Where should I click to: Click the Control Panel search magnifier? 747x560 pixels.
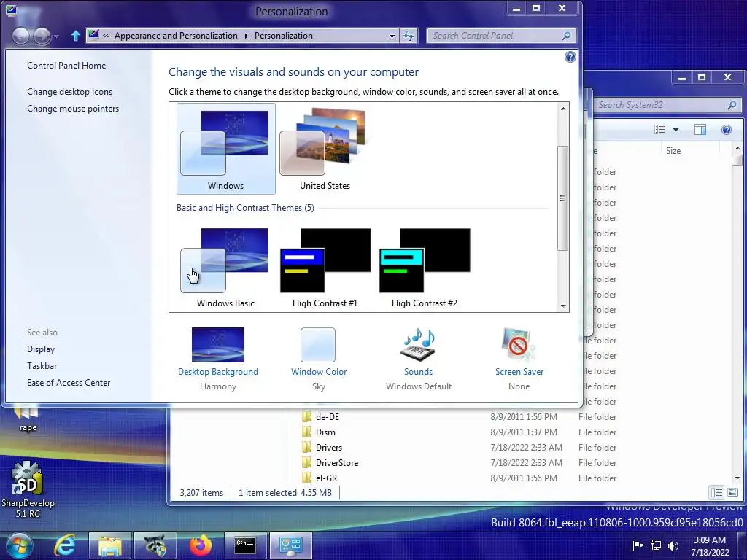pos(566,36)
